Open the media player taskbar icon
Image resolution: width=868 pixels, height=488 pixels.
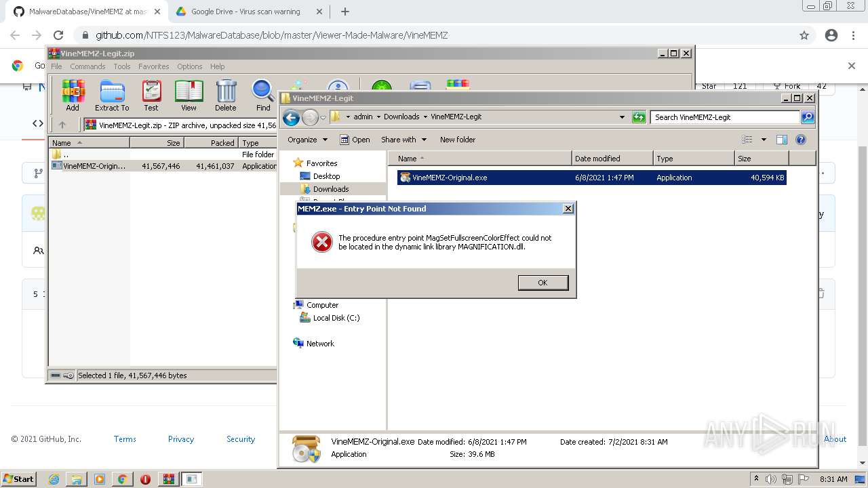(100, 479)
